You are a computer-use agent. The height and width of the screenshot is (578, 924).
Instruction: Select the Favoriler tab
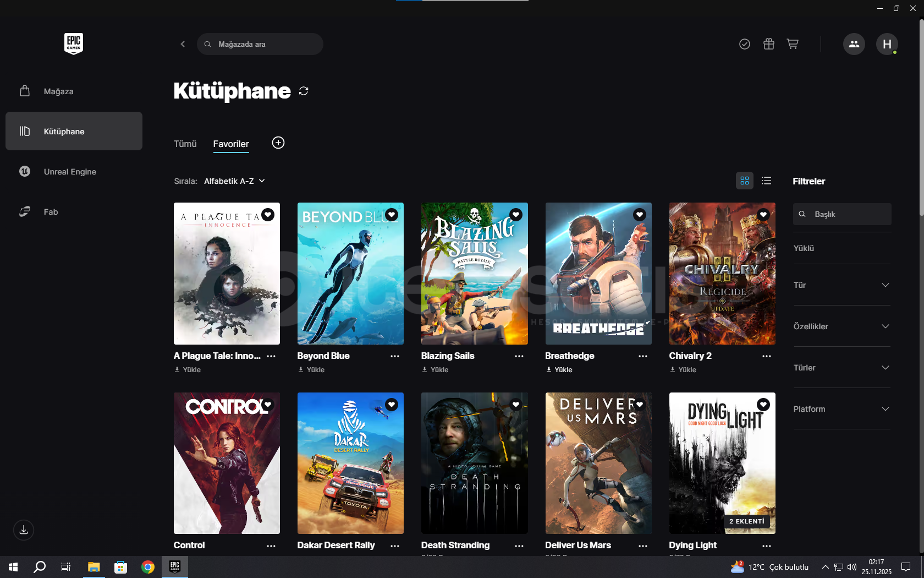[231, 144]
